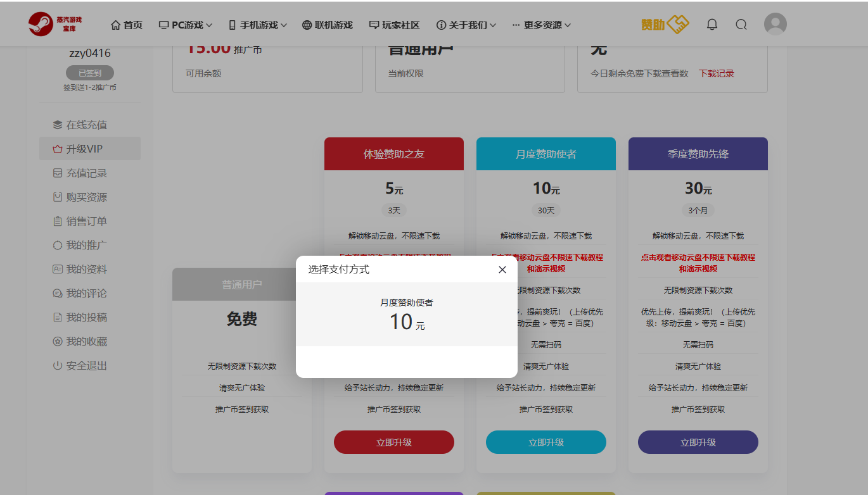This screenshot has height=495, width=868.
Task: Click the 已签到 check-in badge
Action: tap(89, 73)
